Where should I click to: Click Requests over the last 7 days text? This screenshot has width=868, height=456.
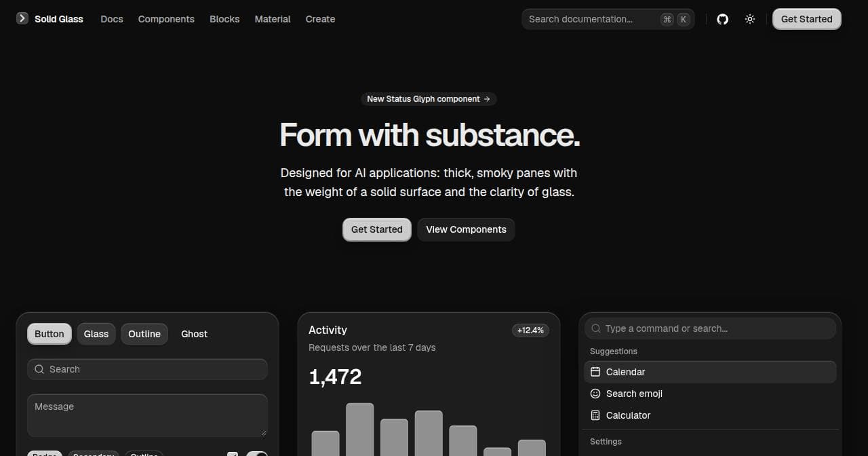pos(372,347)
